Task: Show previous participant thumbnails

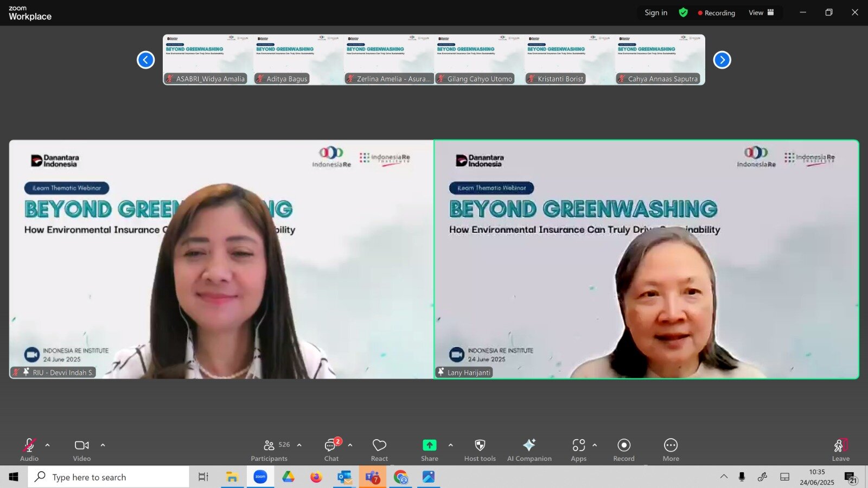Action: pyautogui.click(x=145, y=60)
